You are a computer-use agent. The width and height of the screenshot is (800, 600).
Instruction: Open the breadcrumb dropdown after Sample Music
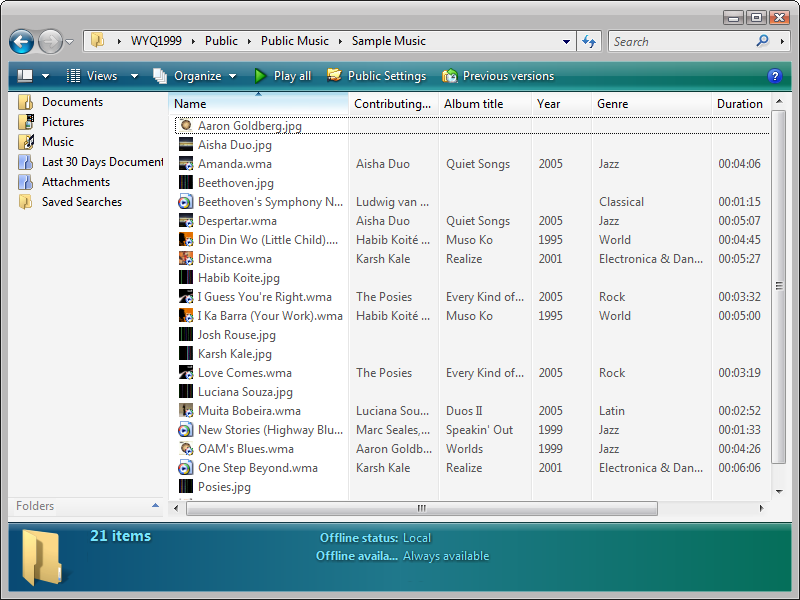point(565,41)
